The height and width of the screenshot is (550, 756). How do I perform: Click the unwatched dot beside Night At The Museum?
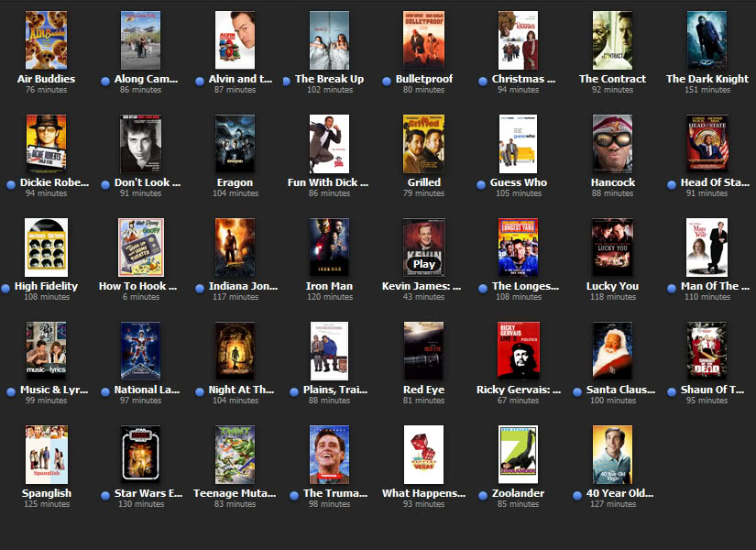pyautogui.click(x=200, y=392)
